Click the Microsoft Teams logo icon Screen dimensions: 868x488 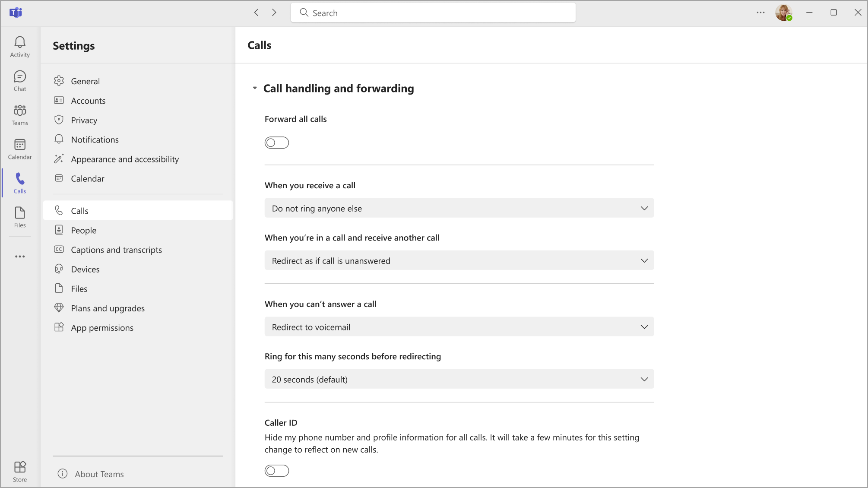point(16,13)
